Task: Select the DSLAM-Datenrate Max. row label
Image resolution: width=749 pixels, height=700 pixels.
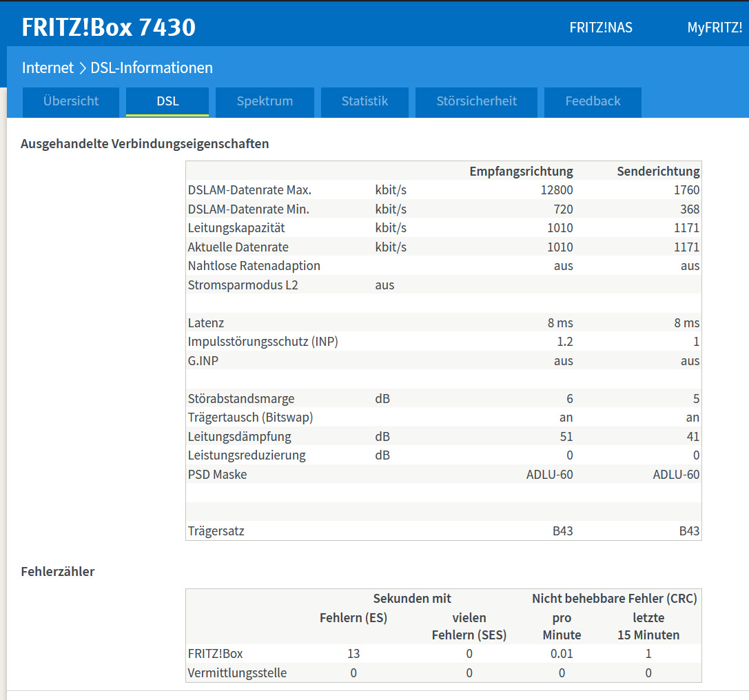Action: point(249,190)
